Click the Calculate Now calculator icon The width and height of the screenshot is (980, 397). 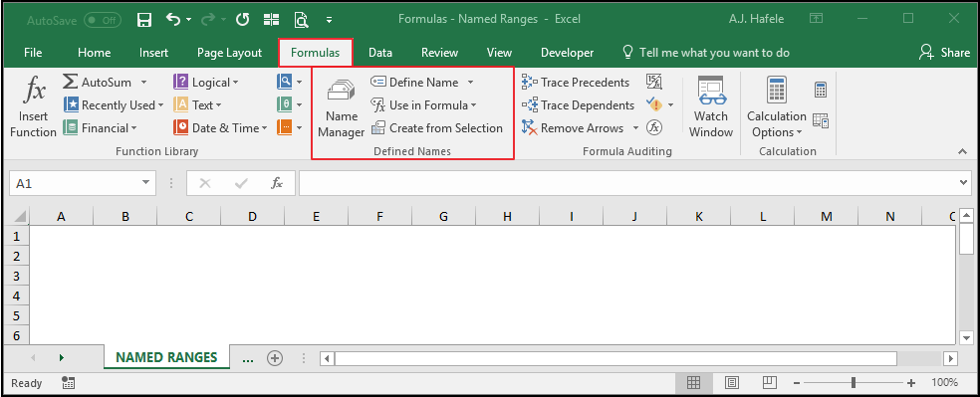click(x=821, y=90)
